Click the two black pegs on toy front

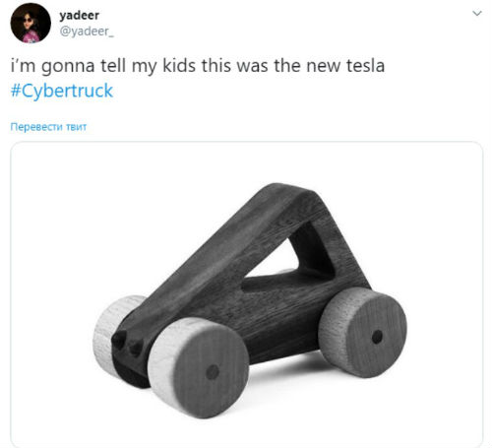pyautogui.click(x=128, y=344)
